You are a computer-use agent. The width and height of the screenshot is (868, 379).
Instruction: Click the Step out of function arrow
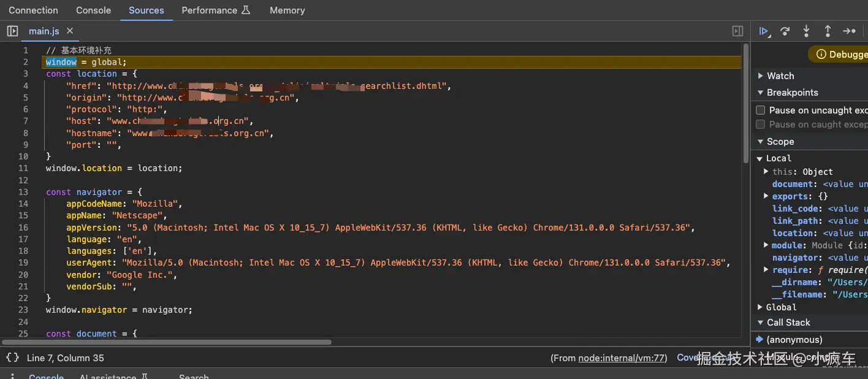pos(828,31)
